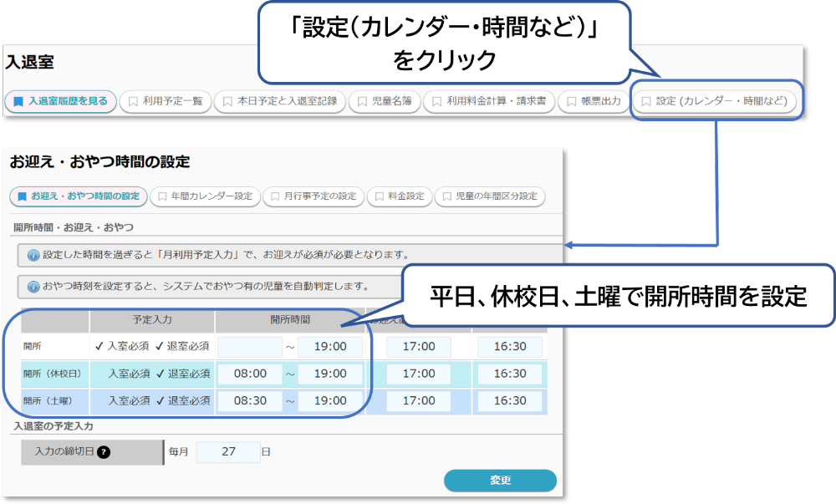Click the bookmark icon on the 料金設定 tab
The image size is (836, 504).
coord(378,197)
